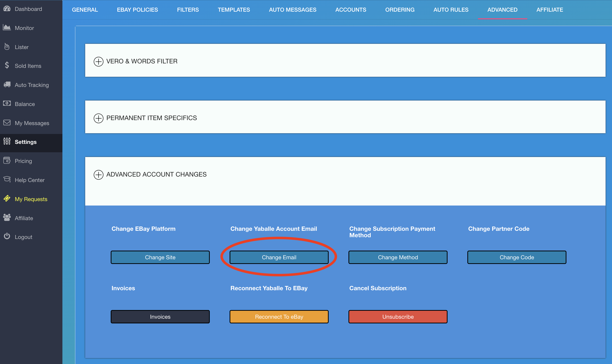This screenshot has height=364, width=612.
Task: Select the Lister flame icon
Action: coord(7,46)
